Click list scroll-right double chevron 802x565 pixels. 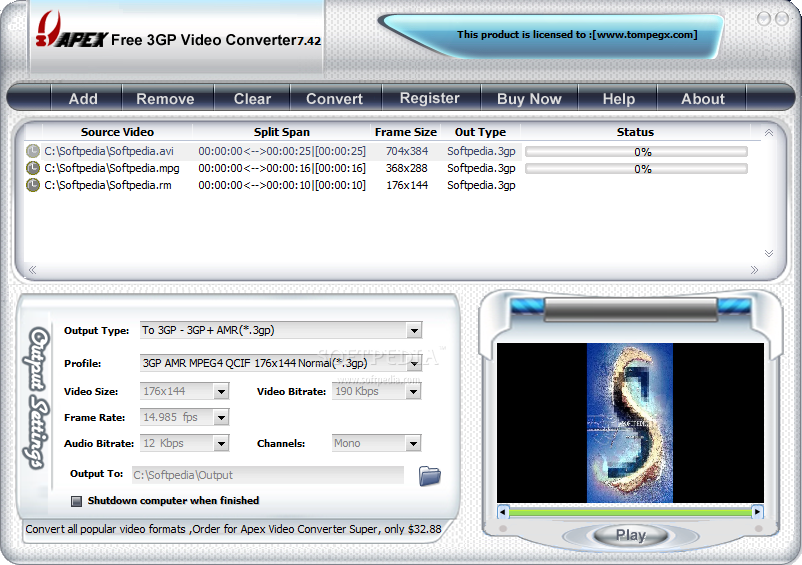coord(754,270)
